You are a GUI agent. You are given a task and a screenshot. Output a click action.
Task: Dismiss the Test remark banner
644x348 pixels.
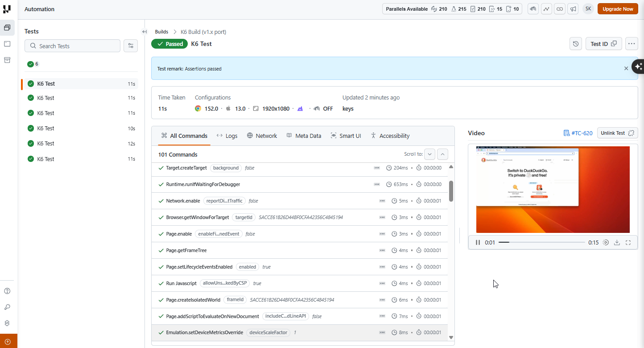626,68
